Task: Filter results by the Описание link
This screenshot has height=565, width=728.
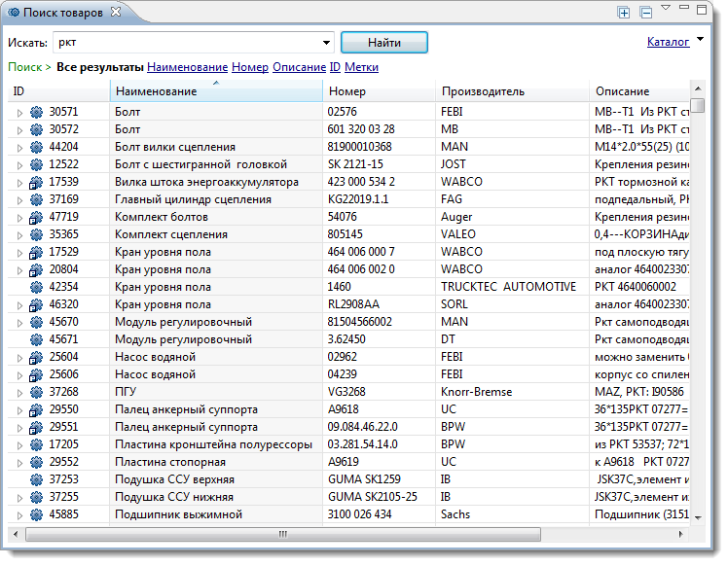Action: coord(299,67)
